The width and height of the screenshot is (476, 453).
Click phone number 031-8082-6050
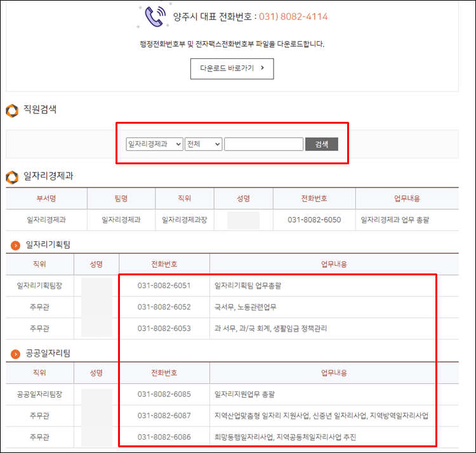coord(314,220)
